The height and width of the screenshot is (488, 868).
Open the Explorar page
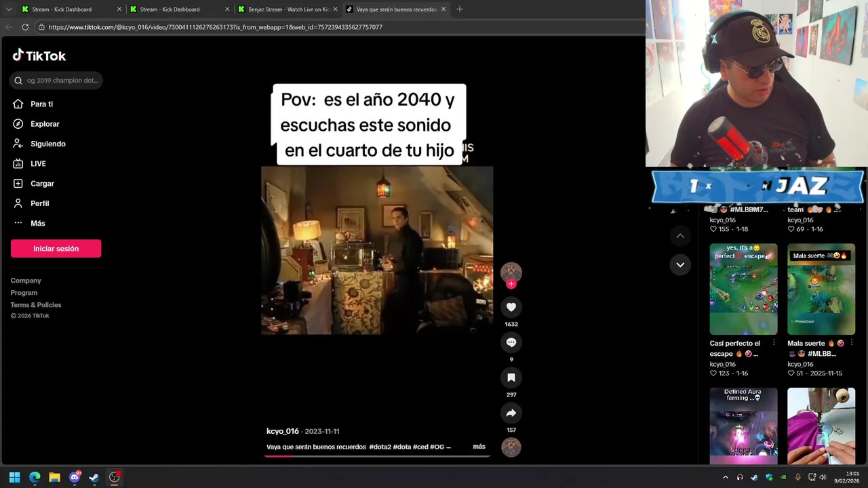[x=45, y=124]
